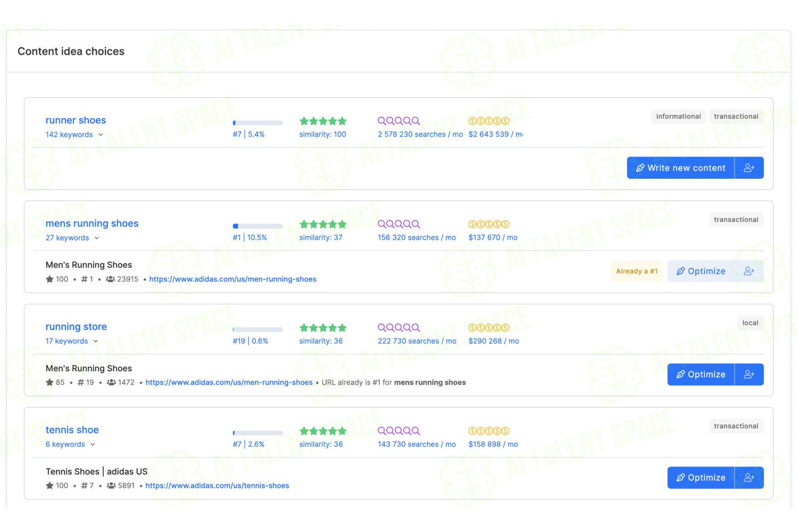
Task: Open the running store topic link
Action: coord(76,327)
